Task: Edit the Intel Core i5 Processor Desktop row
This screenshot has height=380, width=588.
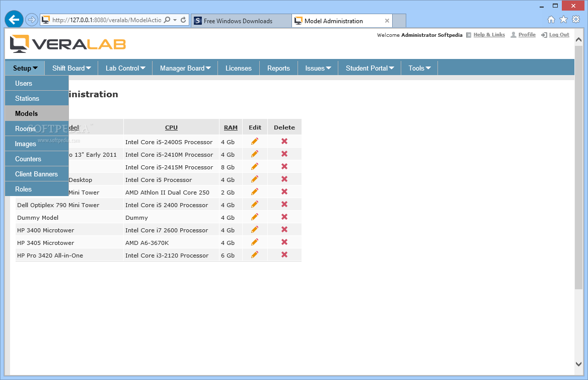Action: point(255,179)
